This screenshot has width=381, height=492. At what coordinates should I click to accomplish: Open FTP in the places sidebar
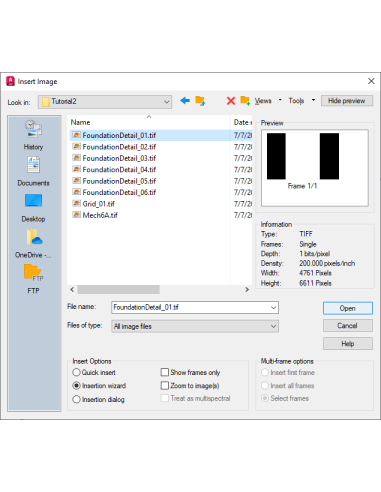33,279
